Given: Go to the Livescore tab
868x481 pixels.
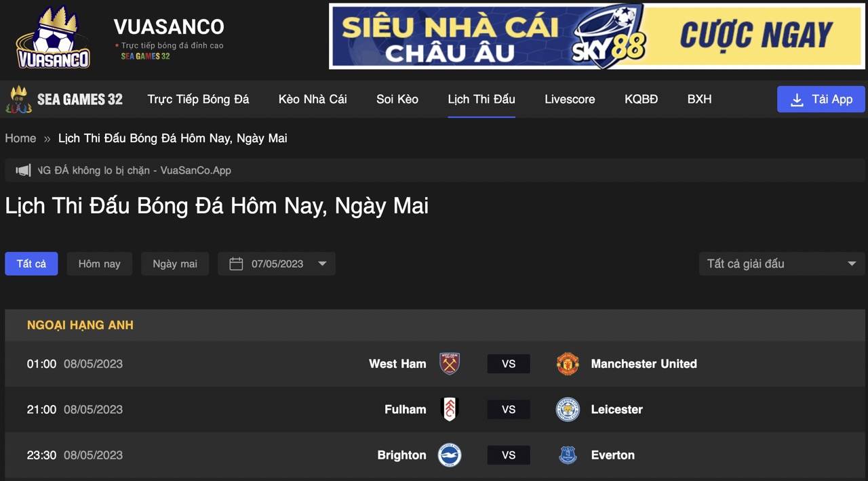Looking at the screenshot, I should [x=570, y=99].
